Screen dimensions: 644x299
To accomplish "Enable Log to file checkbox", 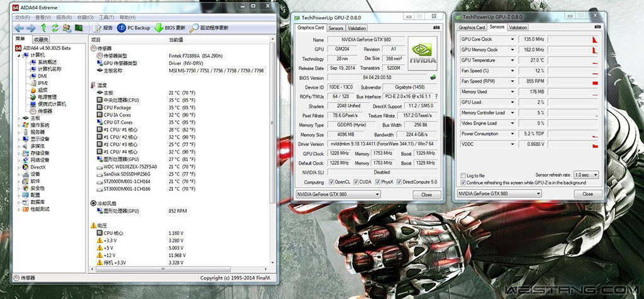I will point(464,175).
